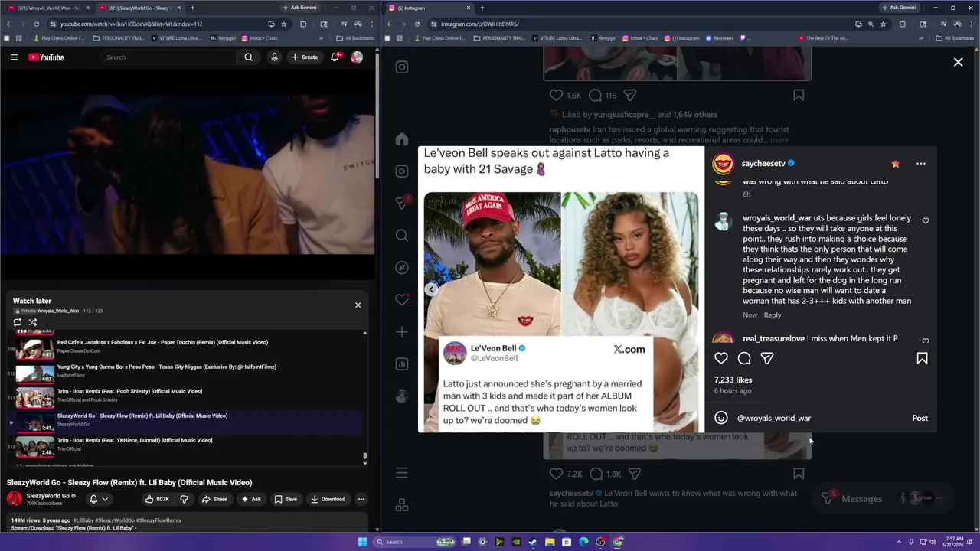Click the Ask button under video
This screenshot has height=551, width=980.
click(250, 499)
